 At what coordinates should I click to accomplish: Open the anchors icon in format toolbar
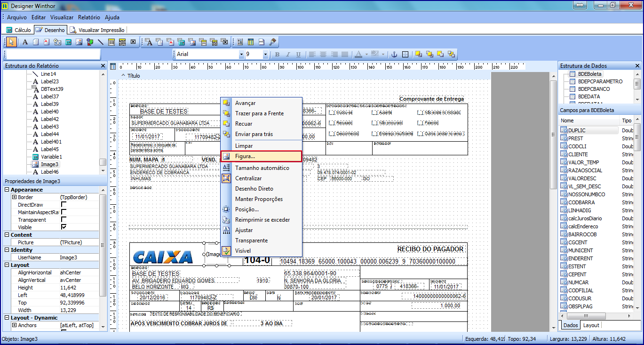point(395,54)
